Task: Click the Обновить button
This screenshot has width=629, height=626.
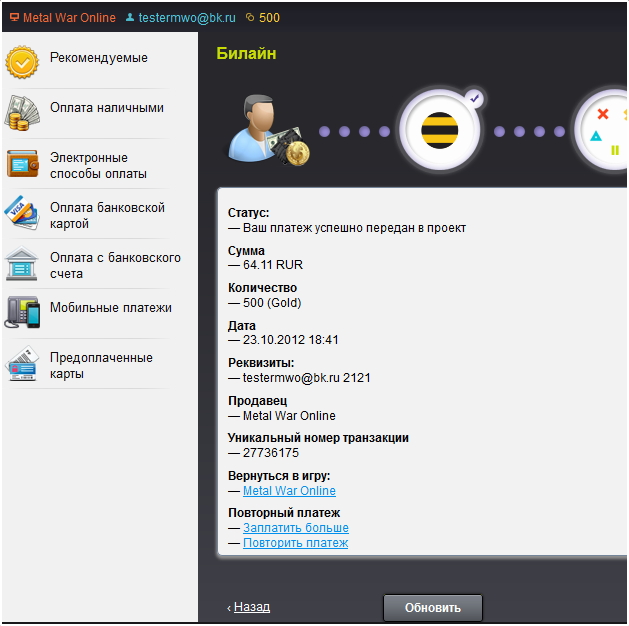Action: pyautogui.click(x=433, y=608)
